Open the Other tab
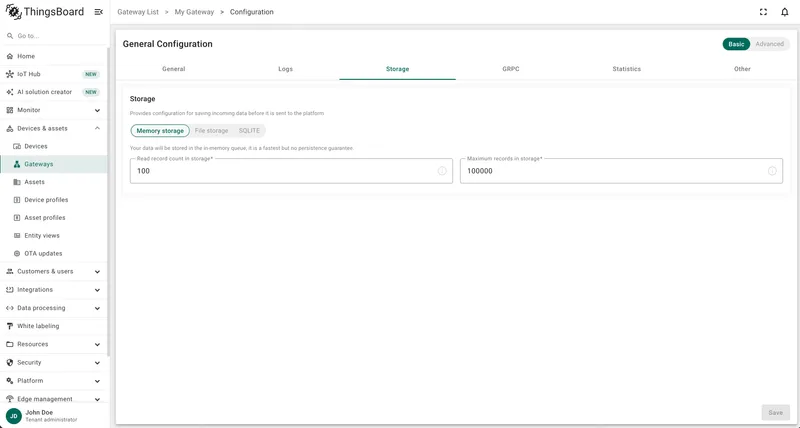The width and height of the screenshot is (800, 428). [742, 69]
